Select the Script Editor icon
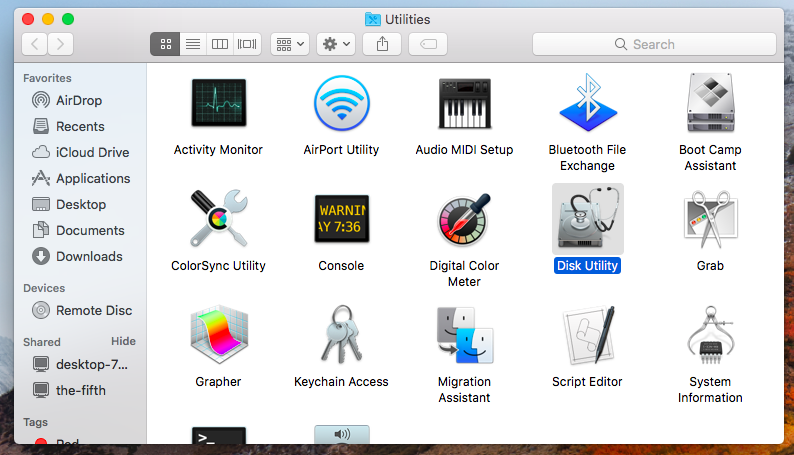794x455 pixels. point(589,335)
